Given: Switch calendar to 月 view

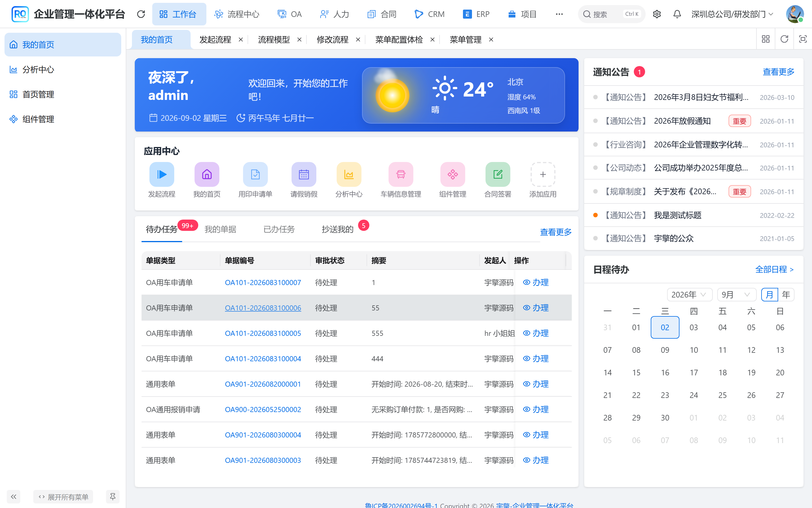Looking at the screenshot, I should click(769, 295).
